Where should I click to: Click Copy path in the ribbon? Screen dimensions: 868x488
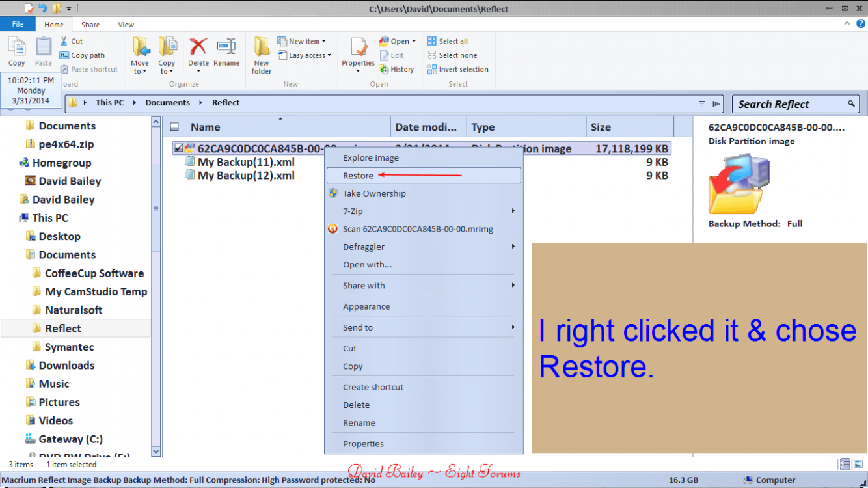pyautogui.click(x=83, y=55)
